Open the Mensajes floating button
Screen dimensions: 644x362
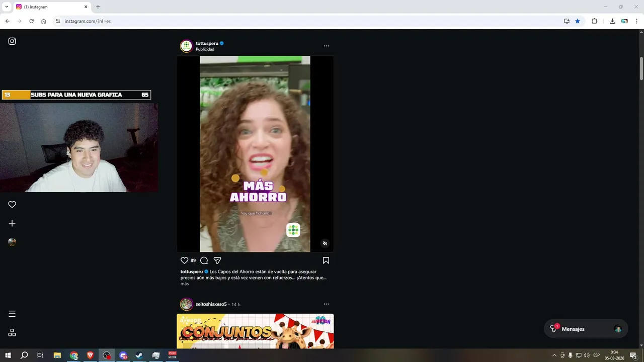586,329
